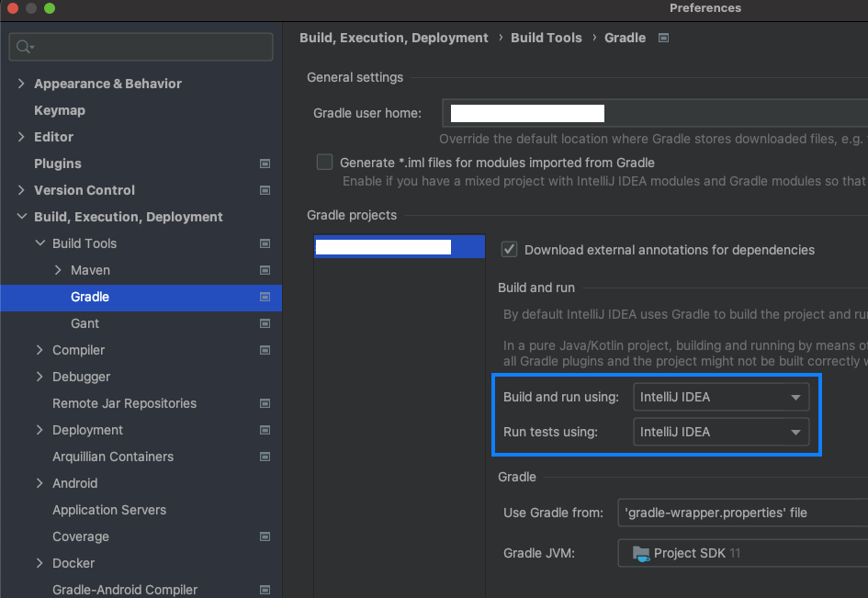
Task: Open Run tests using dropdown
Action: tap(721, 432)
